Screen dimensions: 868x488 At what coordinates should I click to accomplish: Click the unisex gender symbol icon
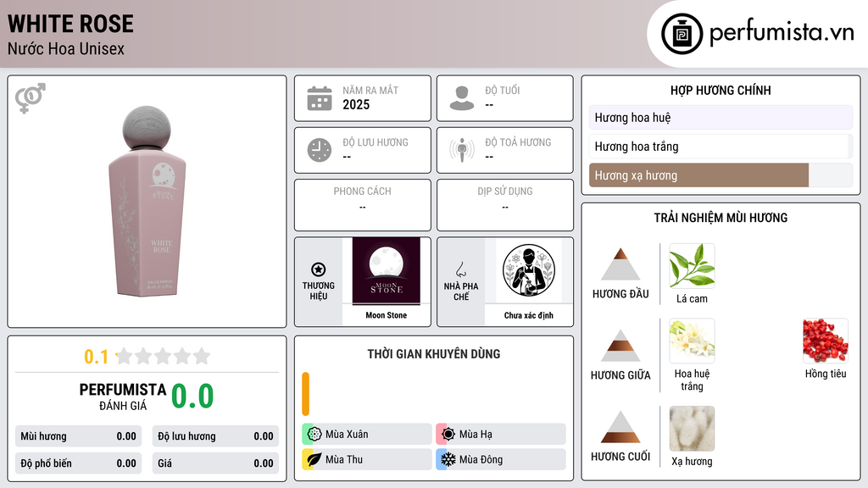pyautogui.click(x=31, y=98)
